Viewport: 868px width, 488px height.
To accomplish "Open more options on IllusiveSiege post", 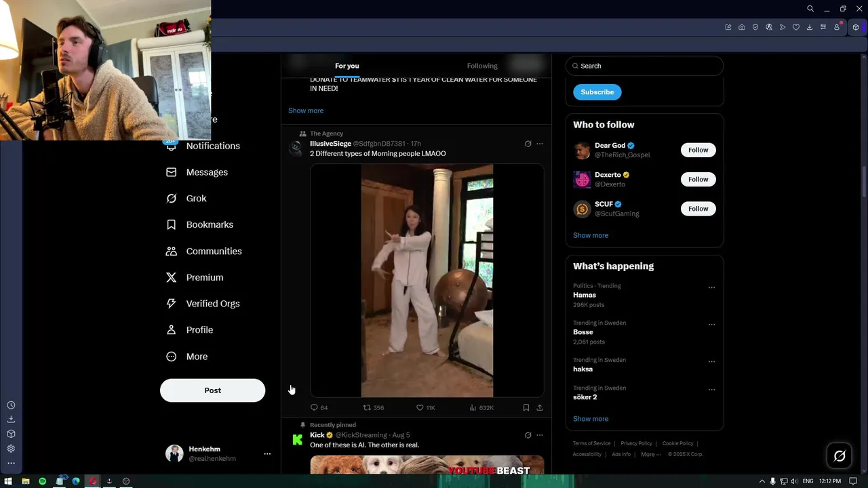I will 540,144.
